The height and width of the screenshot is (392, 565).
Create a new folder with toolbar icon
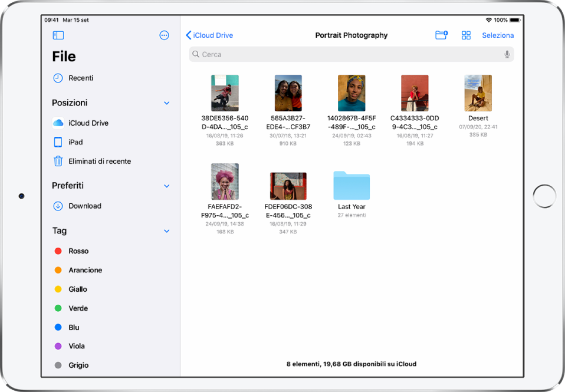441,35
